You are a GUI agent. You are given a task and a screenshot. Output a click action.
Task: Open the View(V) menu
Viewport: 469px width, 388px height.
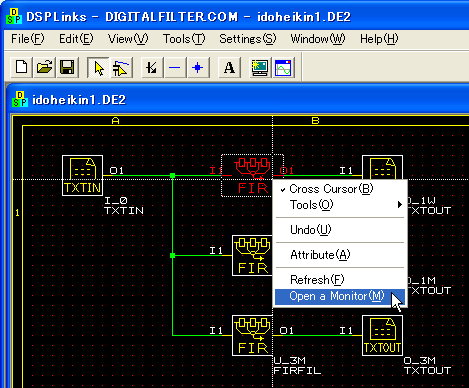click(128, 39)
